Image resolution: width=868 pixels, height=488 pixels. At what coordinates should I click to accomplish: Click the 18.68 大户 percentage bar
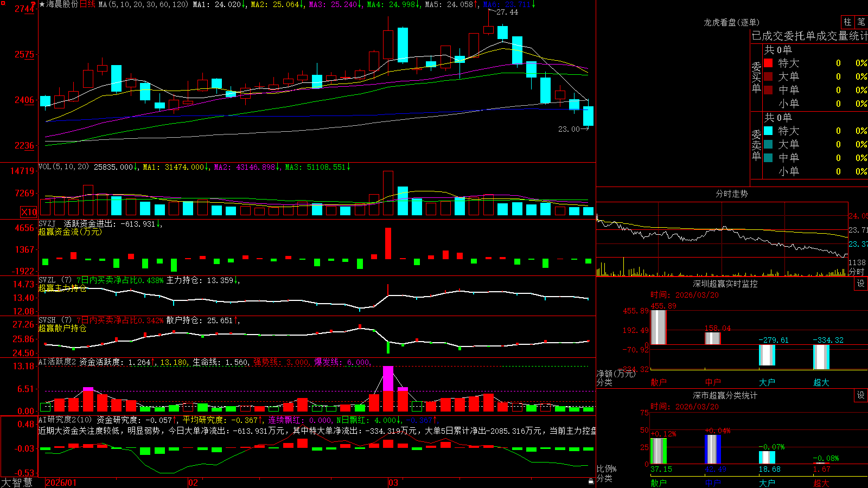point(767,457)
